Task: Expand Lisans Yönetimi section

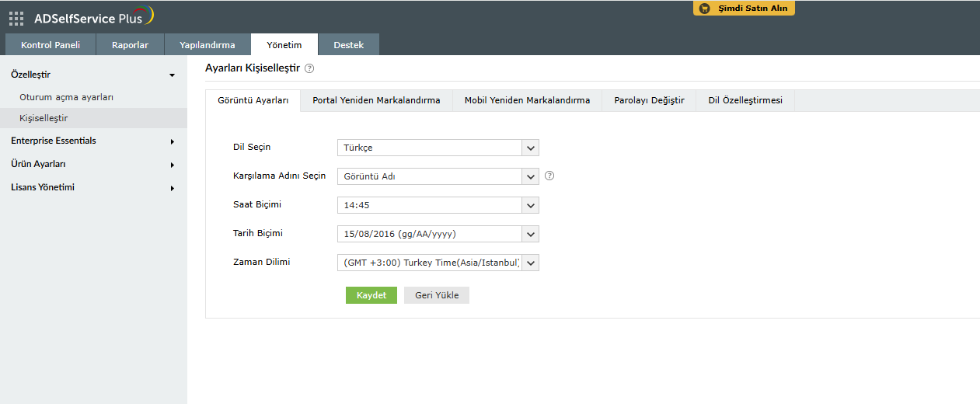Action: click(x=93, y=187)
